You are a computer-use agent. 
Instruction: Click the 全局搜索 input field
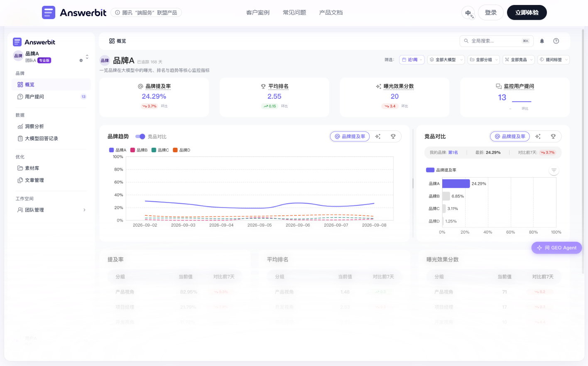pyautogui.click(x=497, y=41)
